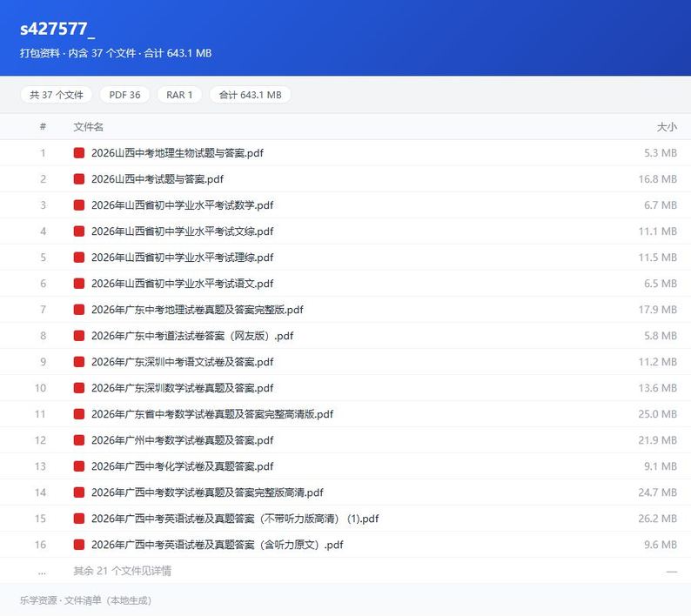691x616 pixels.
Task: Open file 2026年广东中考道法试卷答案（网友版）.pdf
Action: tap(192, 336)
